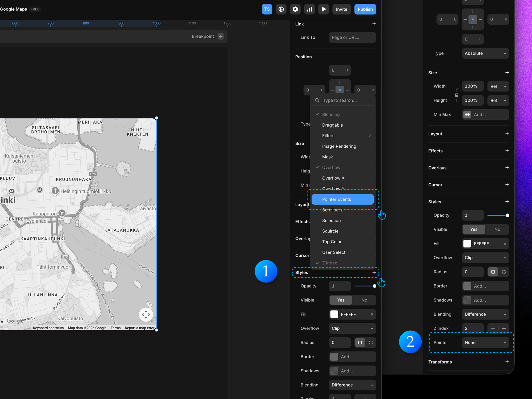This screenshot has width=532, height=399.
Task: Click the per-corner radius icon in left panel
Action: point(371,343)
